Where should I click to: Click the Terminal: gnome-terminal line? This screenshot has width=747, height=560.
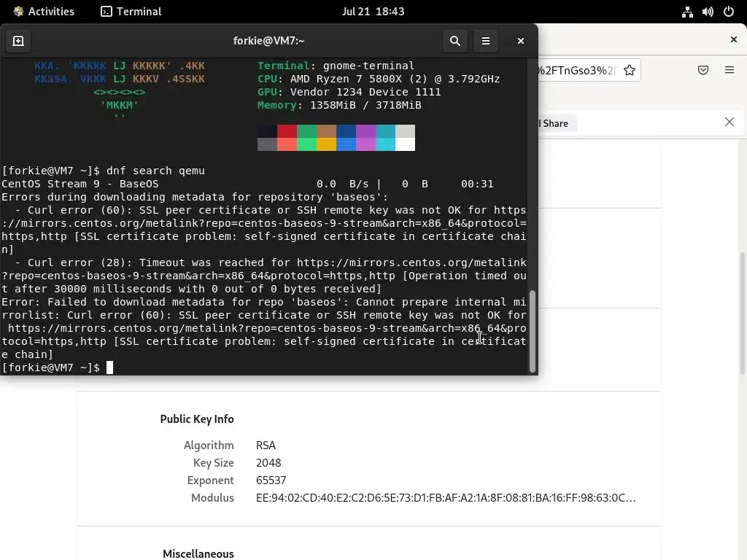[336, 66]
